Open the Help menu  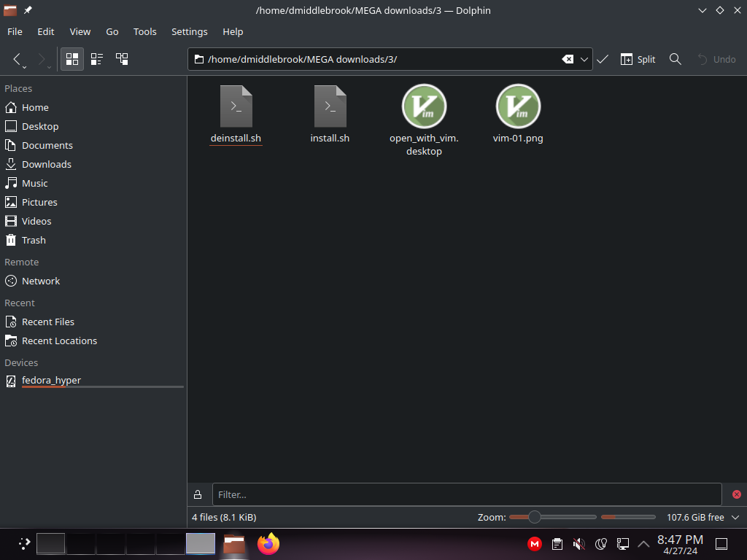233,31
